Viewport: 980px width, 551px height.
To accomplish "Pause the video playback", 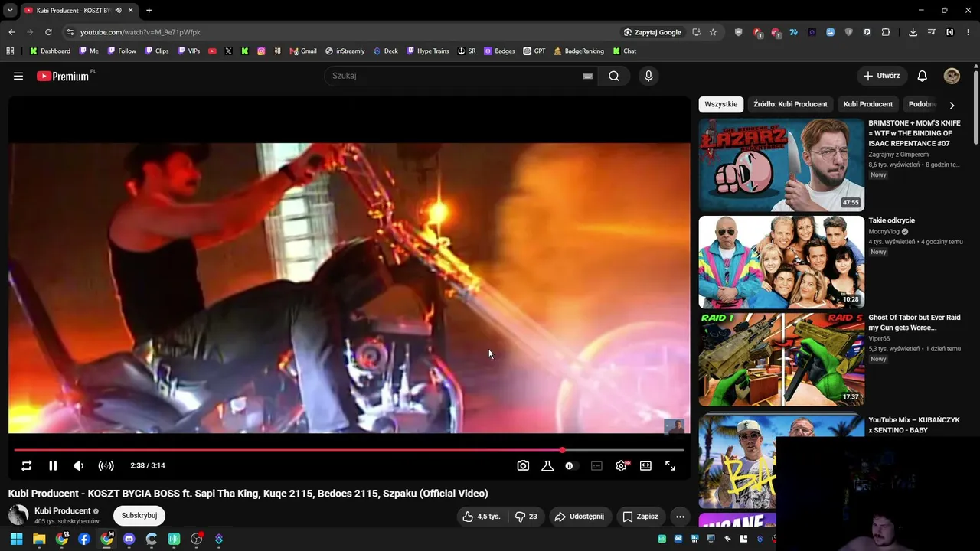I will pyautogui.click(x=53, y=465).
